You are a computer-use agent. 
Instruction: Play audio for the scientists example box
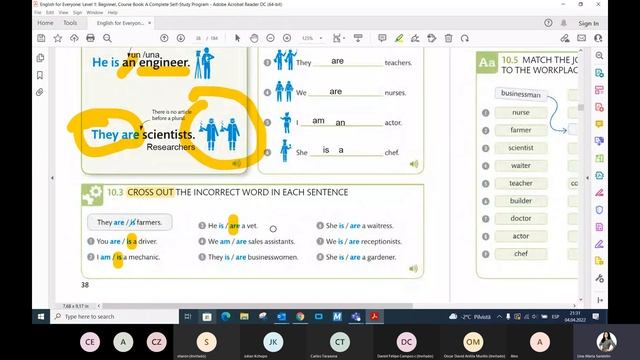point(236,164)
